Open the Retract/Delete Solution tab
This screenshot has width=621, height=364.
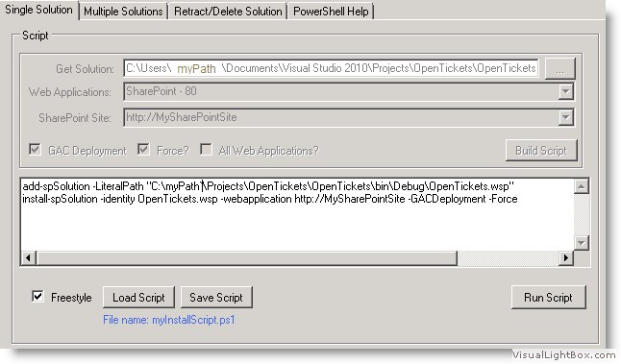pyautogui.click(x=228, y=12)
